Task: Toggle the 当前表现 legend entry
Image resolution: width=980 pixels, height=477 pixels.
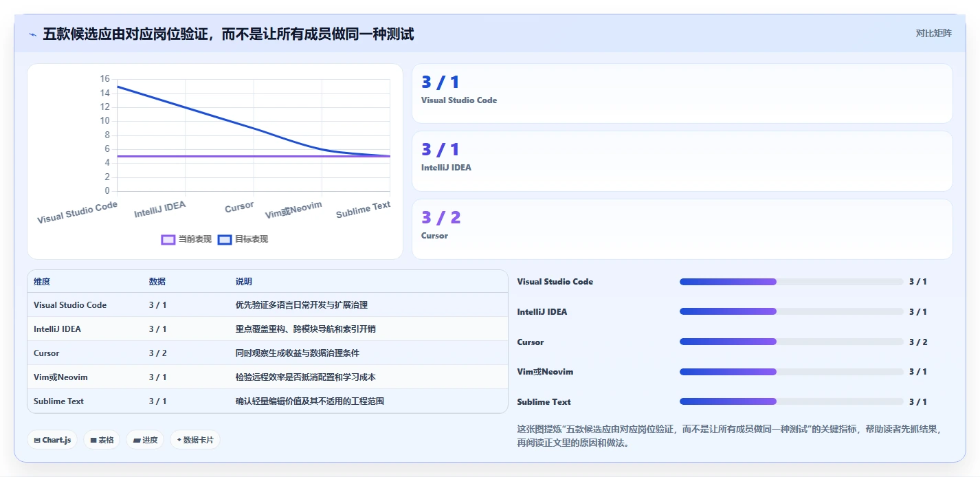Action: pyautogui.click(x=186, y=239)
